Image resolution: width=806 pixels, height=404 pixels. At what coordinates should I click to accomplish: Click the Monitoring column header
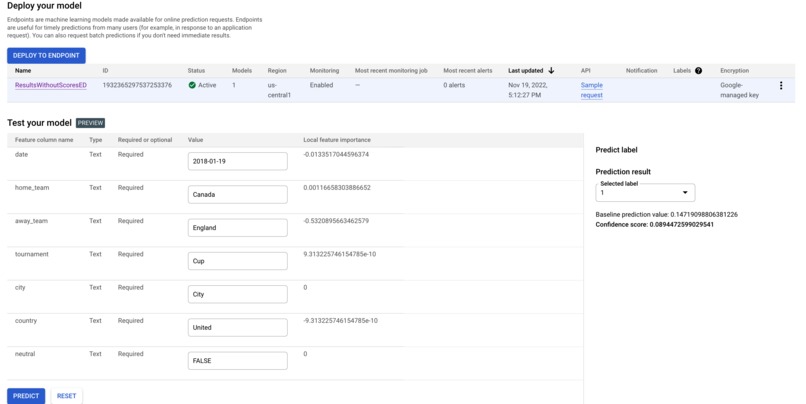[x=324, y=71]
